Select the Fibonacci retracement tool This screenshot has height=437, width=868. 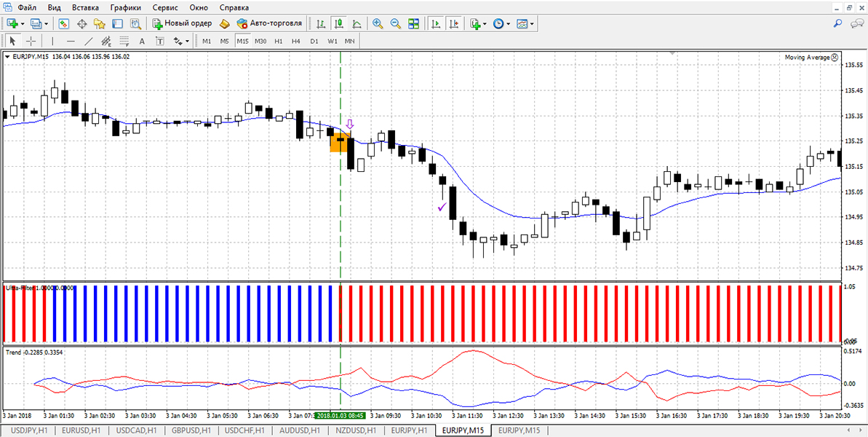[x=124, y=41]
